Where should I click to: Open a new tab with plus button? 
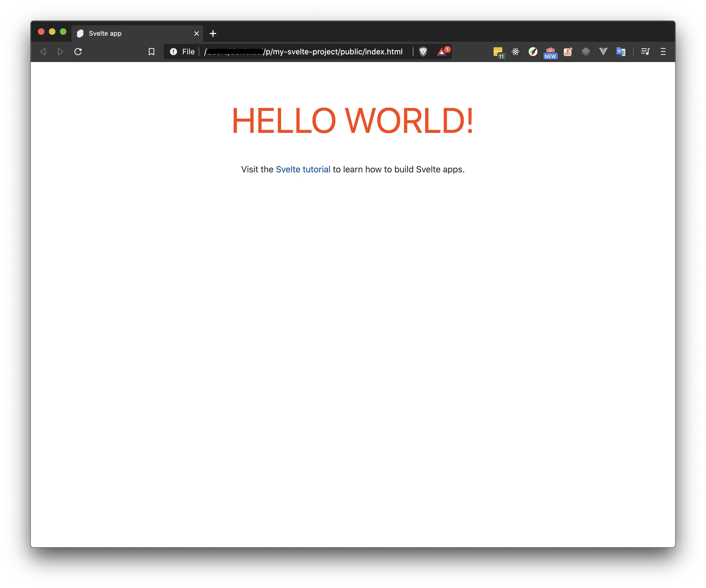pos(213,33)
